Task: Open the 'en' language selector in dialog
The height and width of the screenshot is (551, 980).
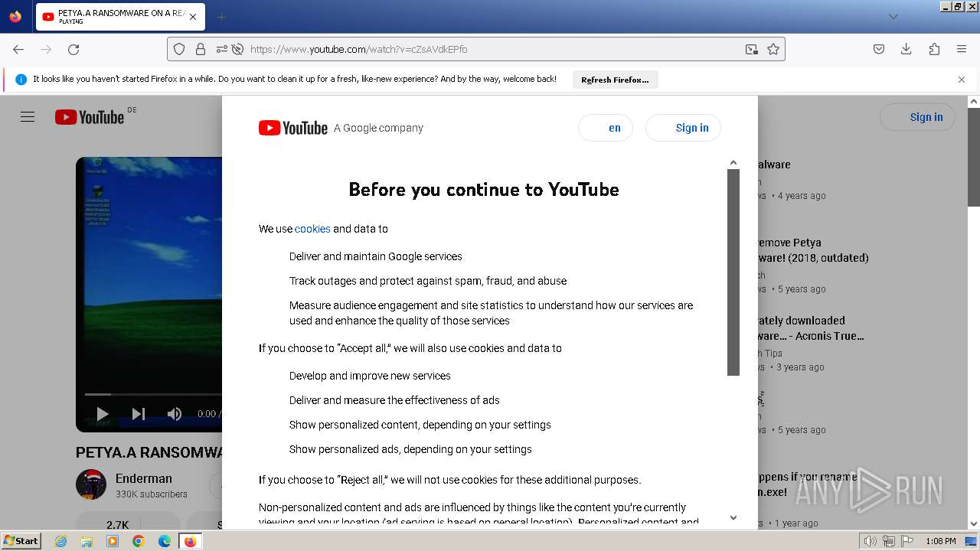Action: 606,128
